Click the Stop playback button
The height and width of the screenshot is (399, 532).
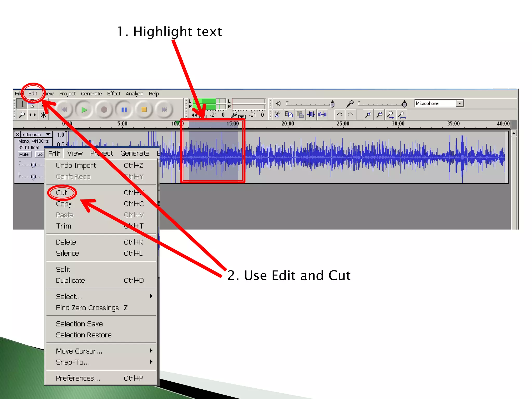pos(144,110)
